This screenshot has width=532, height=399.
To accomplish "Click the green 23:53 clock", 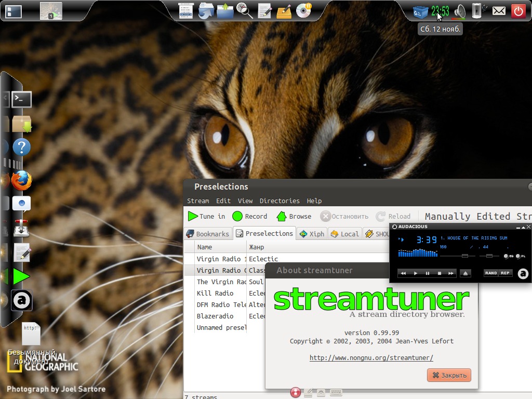I will (x=440, y=11).
